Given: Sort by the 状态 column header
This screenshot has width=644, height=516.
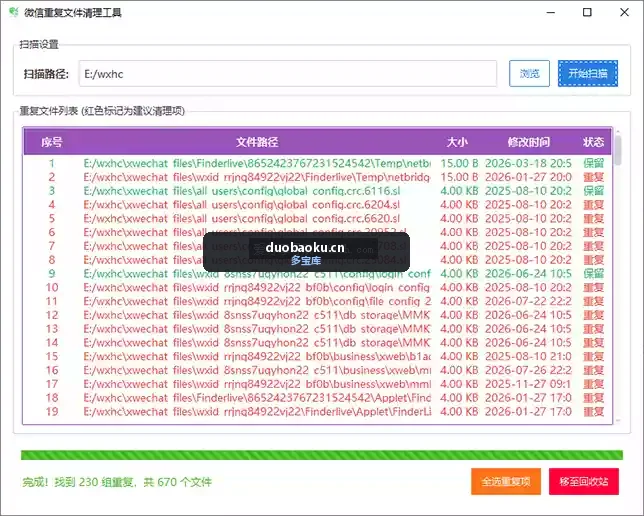Looking at the screenshot, I should [593, 142].
